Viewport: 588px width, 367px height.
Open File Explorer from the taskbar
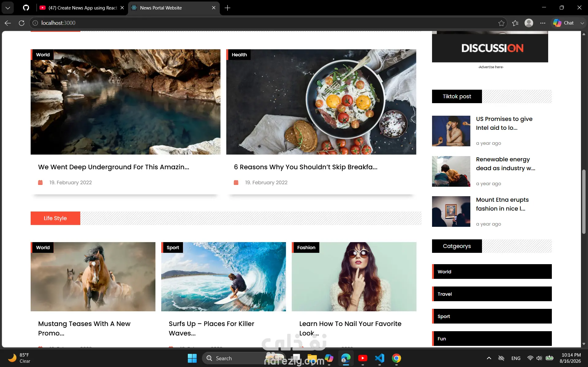[x=312, y=358]
